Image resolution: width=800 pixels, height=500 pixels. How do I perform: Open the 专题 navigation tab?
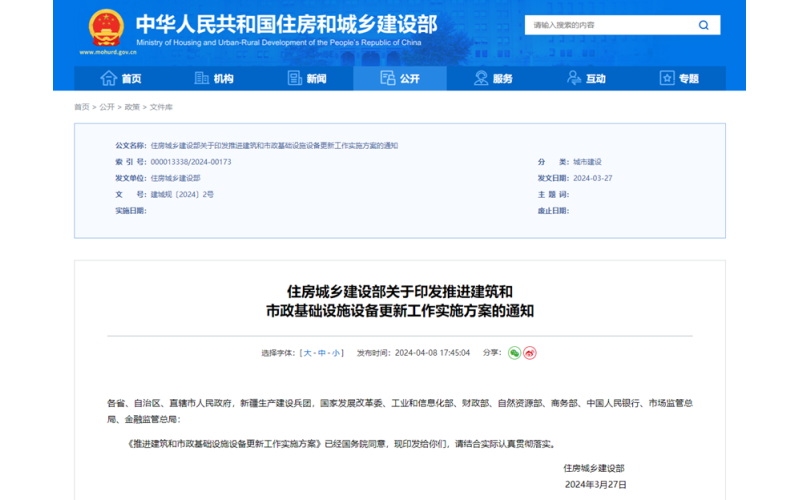(x=679, y=78)
